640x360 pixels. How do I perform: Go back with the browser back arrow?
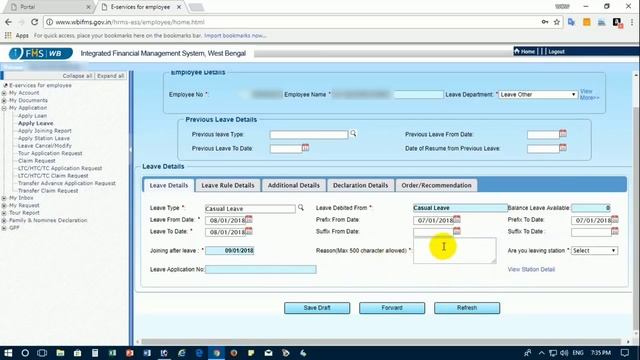point(9,22)
